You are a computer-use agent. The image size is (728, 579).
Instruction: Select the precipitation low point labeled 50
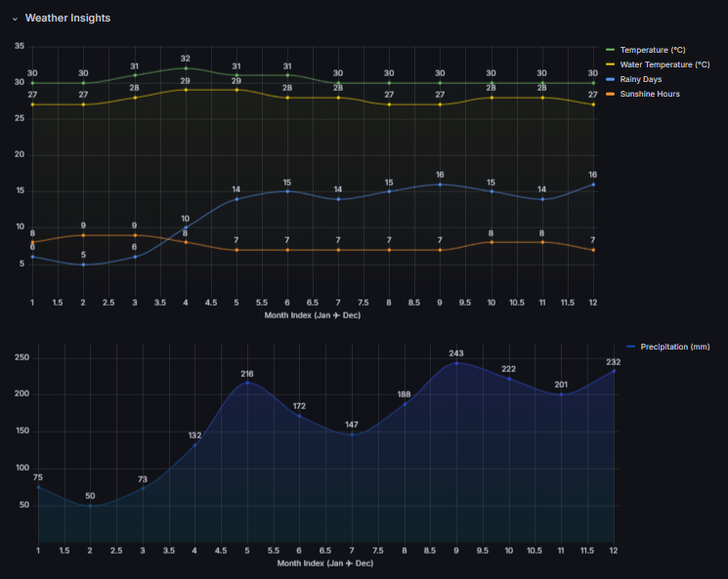90,505
